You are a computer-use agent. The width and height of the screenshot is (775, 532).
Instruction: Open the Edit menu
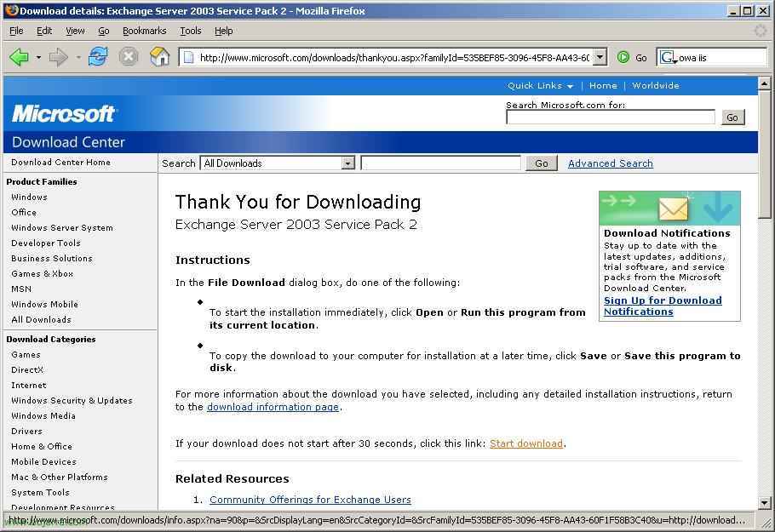coord(44,31)
